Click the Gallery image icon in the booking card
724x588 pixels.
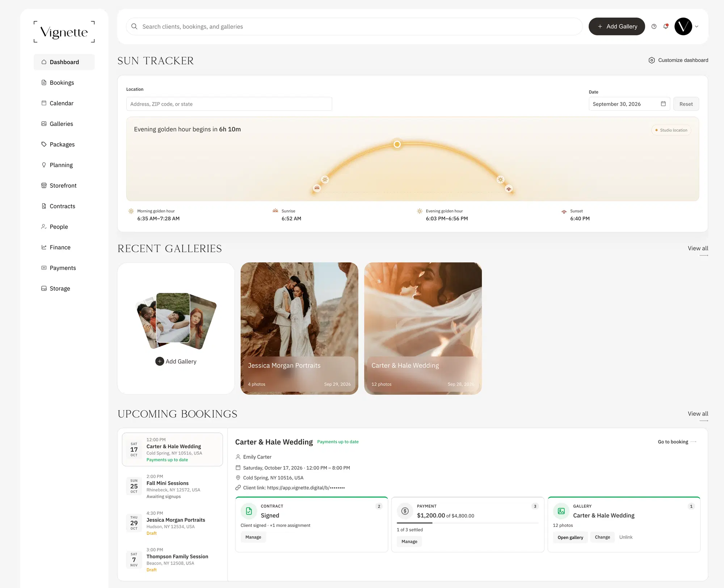coord(561,511)
